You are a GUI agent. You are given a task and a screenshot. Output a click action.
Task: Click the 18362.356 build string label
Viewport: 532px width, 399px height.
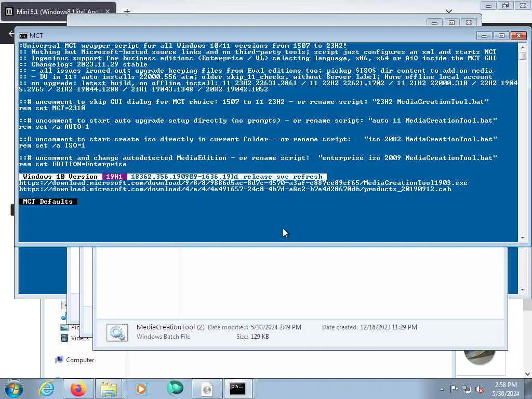227,177
